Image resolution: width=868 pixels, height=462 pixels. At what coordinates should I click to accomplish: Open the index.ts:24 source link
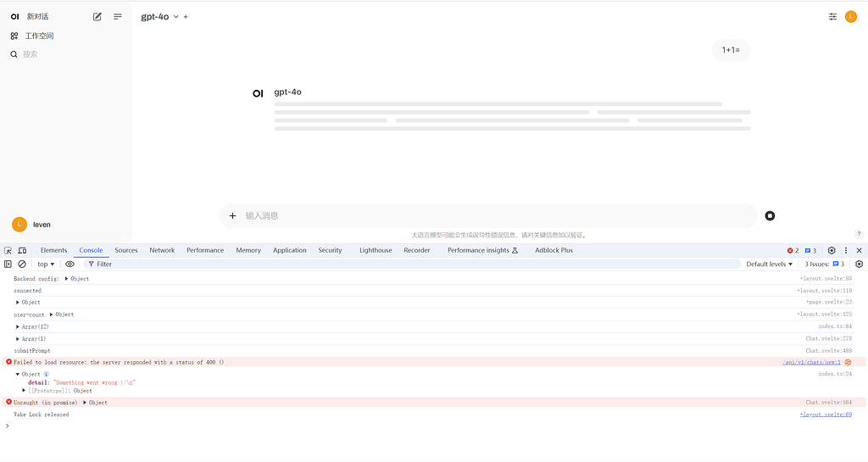click(835, 374)
